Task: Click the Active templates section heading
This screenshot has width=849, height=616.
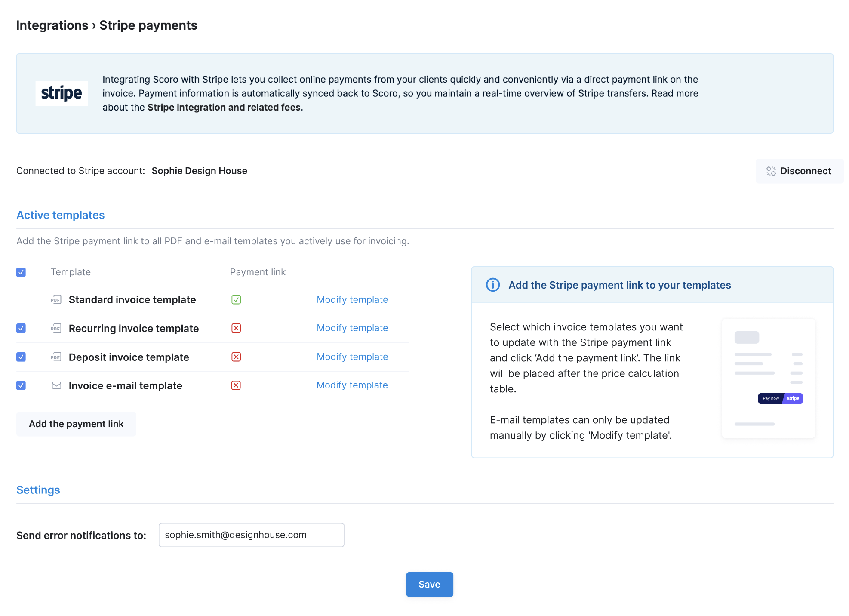Action: pos(61,215)
